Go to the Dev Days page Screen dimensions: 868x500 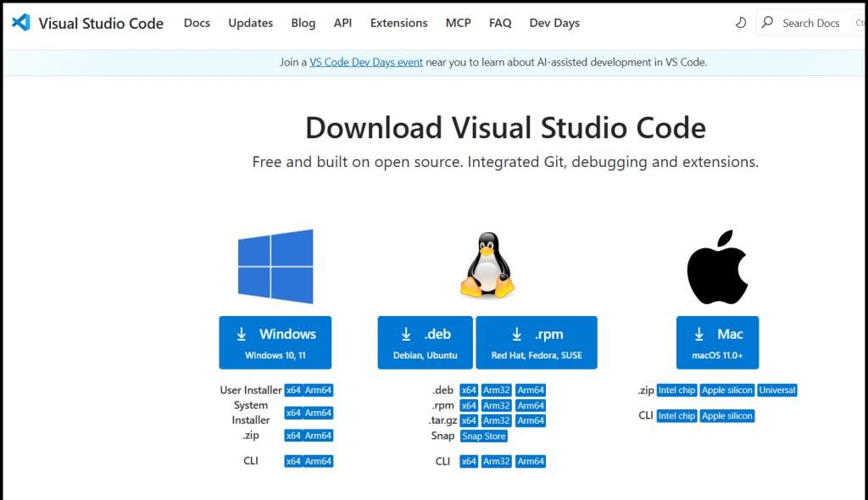(x=554, y=23)
